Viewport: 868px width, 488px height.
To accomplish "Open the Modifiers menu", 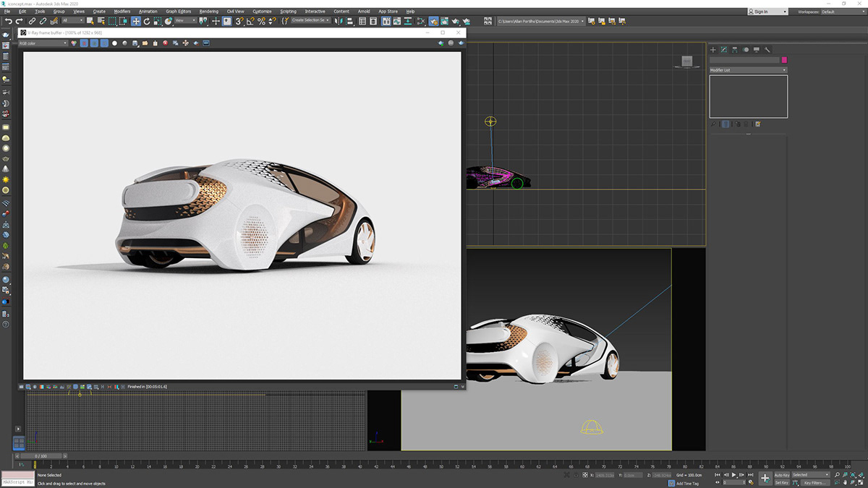I will [x=122, y=11].
